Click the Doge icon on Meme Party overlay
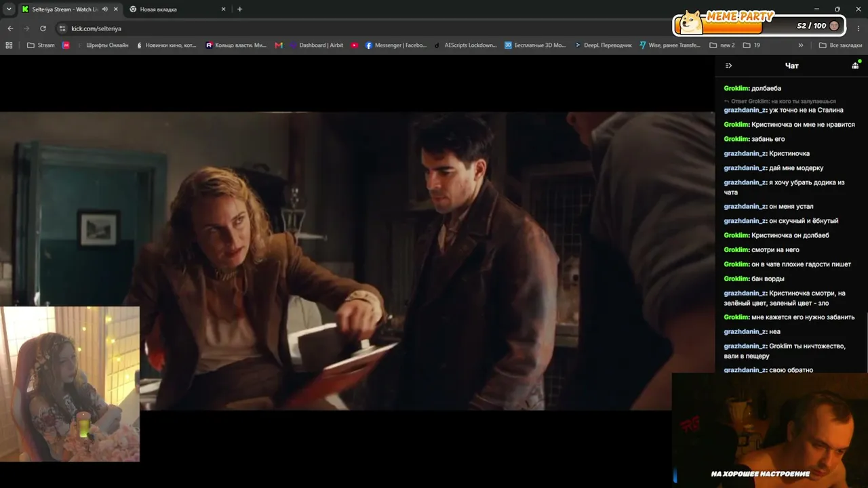868x488 pixels. click(x=691, y=22)
